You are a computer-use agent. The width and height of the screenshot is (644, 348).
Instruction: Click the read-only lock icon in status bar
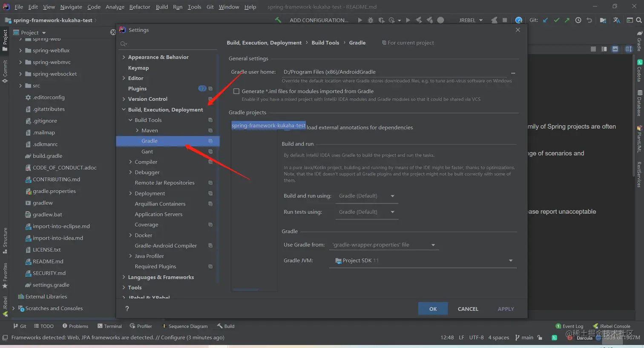pos(540,337)
